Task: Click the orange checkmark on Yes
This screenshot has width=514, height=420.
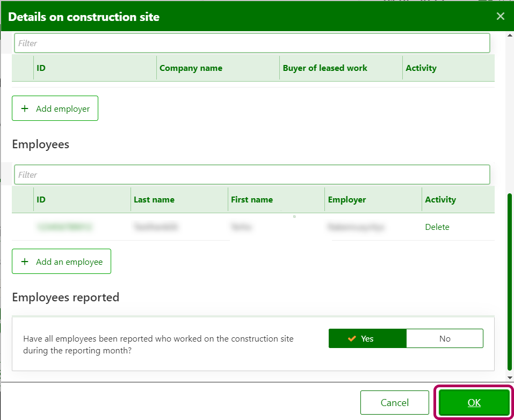Action: tap(352, 338)
